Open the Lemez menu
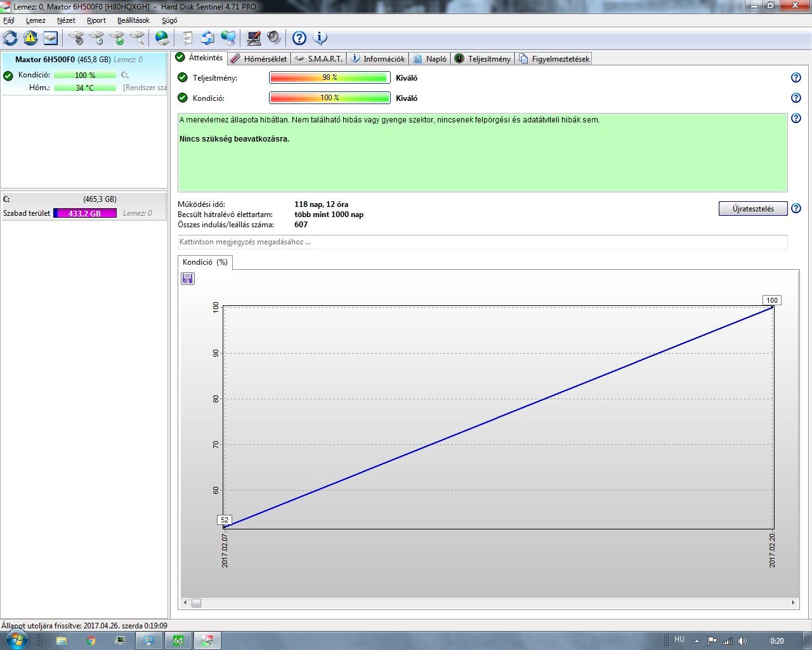The image size is (812, 650). coord(36,20)
